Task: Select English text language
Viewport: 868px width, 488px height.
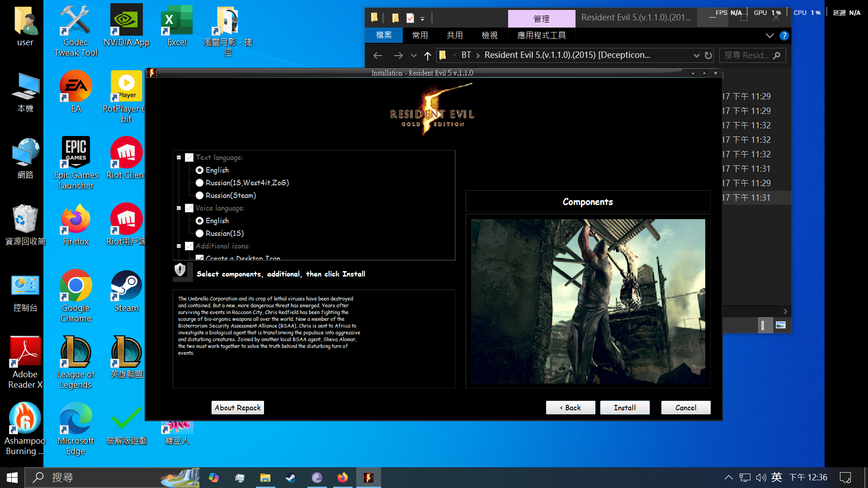Action: coord(199,170)
